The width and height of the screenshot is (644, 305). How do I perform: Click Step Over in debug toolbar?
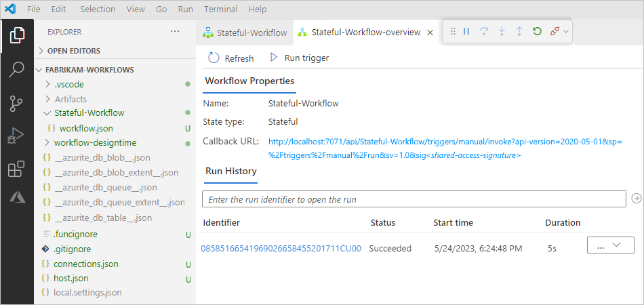pos(484,31)
